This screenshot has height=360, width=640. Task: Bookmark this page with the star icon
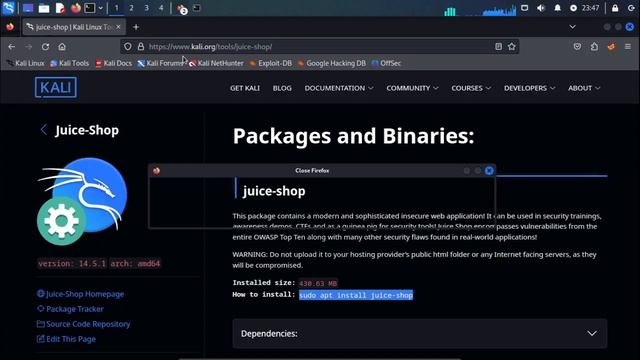512,47
